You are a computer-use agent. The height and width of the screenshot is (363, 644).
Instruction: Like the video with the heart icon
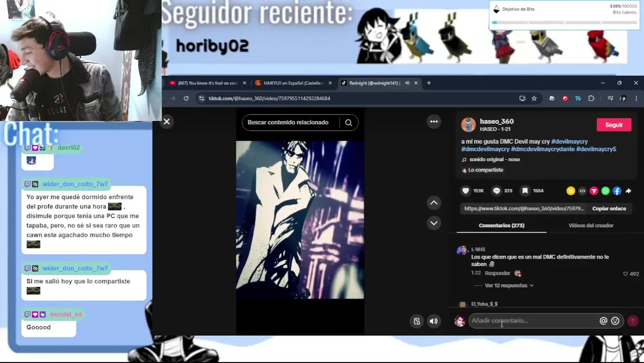[466, 191]
